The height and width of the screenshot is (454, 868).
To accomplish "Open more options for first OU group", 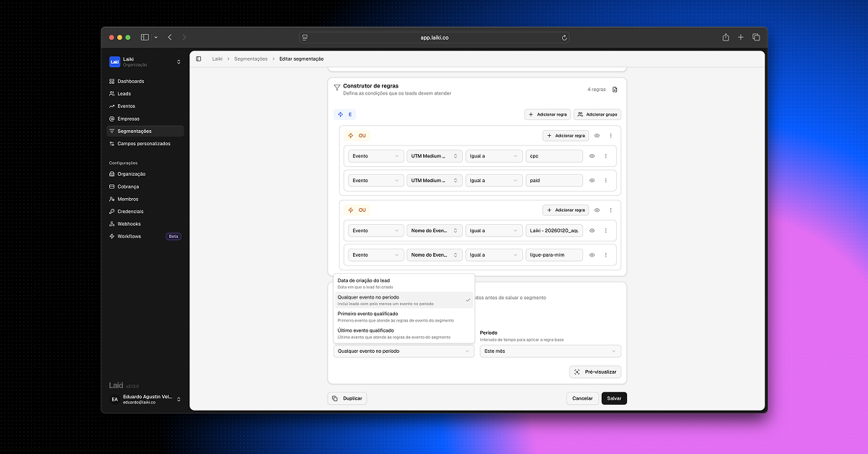I will pos(610,135).
